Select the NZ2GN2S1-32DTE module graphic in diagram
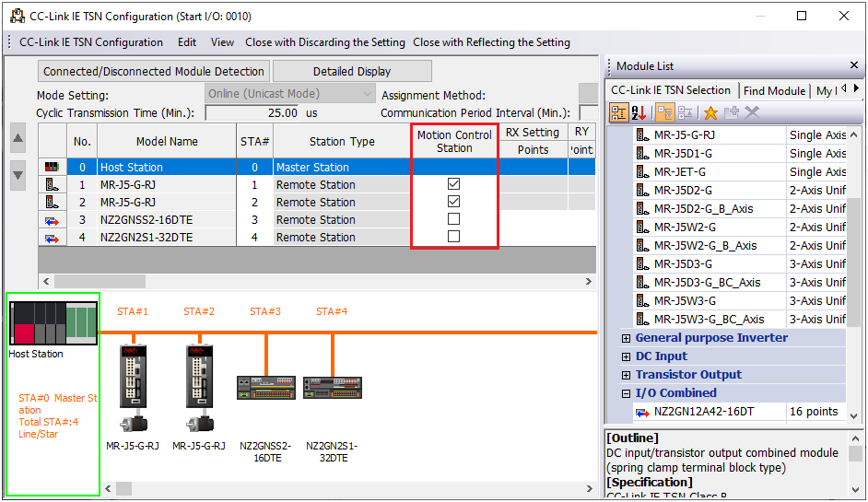 pos(332,388)
